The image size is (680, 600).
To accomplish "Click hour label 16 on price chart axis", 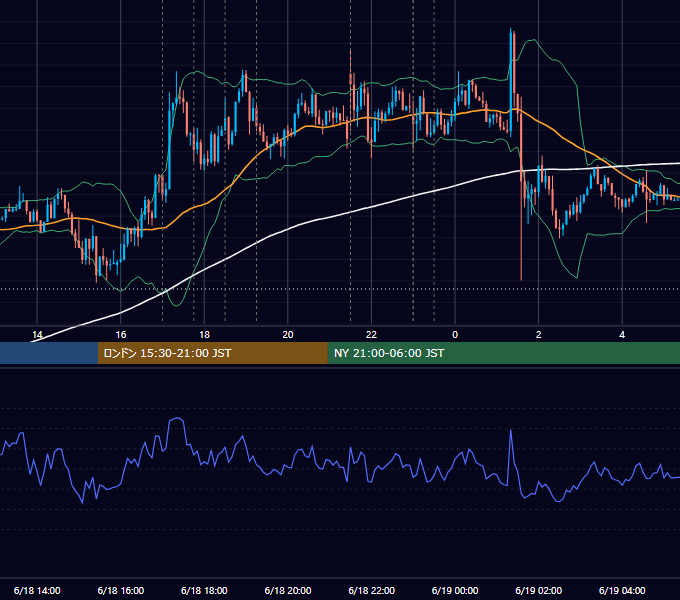I will [121, 335].
